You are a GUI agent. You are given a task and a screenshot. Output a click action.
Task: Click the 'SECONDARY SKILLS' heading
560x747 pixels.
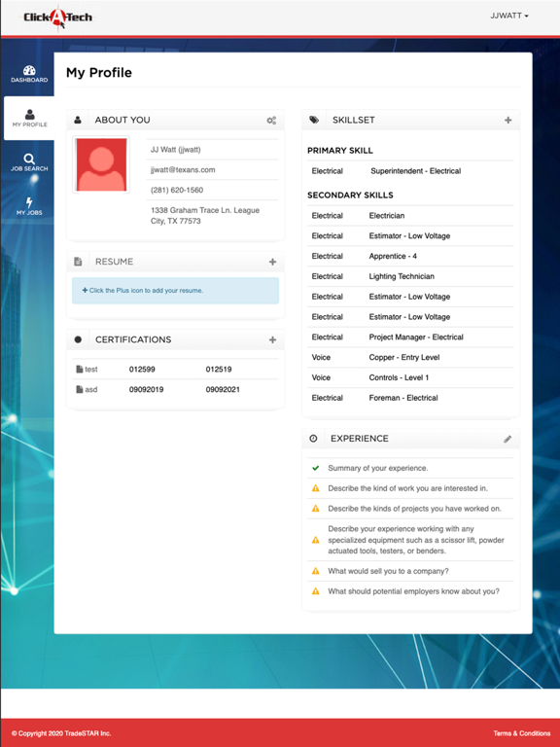click(x=350, y=196)
